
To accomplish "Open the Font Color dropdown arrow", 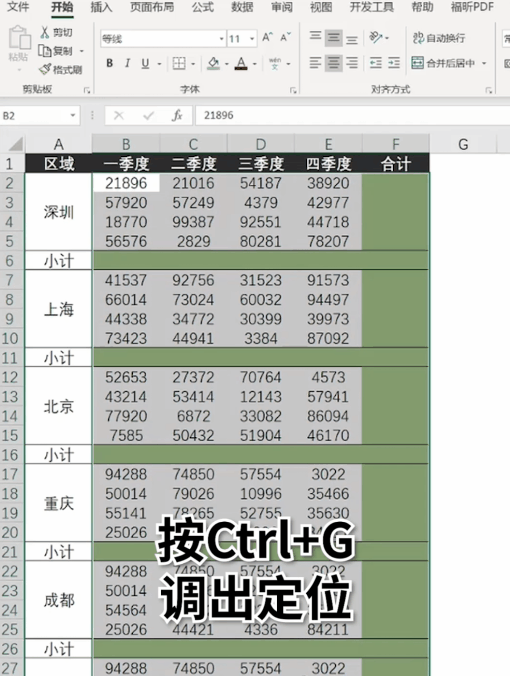I will (x=255, y=64).
